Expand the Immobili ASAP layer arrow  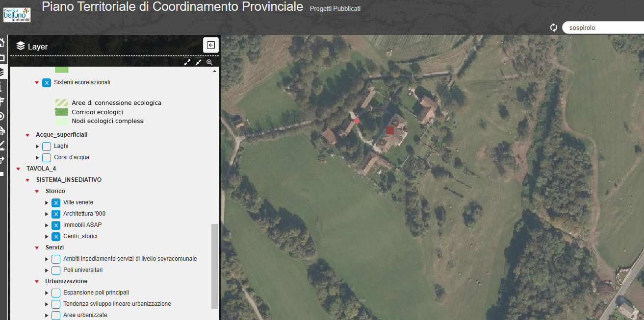(x=47, y=225)
